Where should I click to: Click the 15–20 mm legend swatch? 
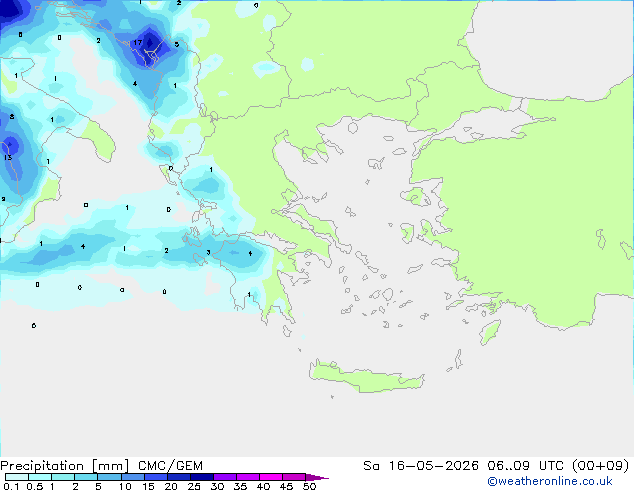pyautogui.click(x=155, y=477)
